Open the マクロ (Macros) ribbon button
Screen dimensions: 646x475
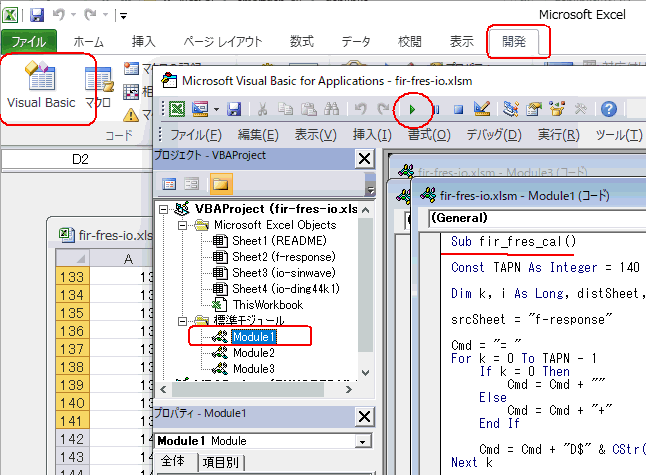pos(98,87)
